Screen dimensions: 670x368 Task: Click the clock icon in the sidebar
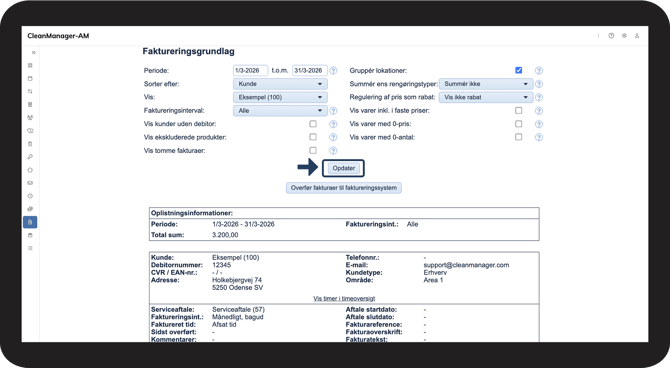[x=30, y=196]
